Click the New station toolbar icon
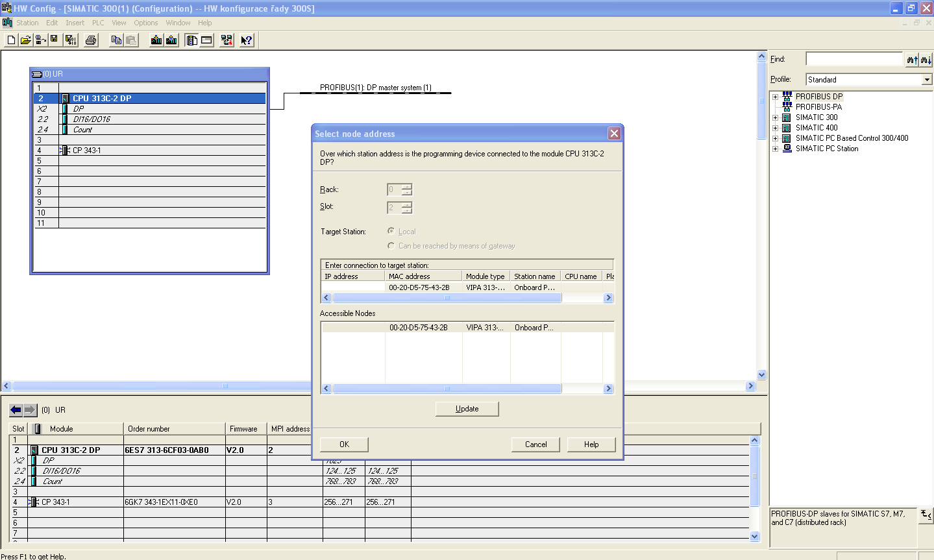The image size is (934, 560). coord(11,40)
